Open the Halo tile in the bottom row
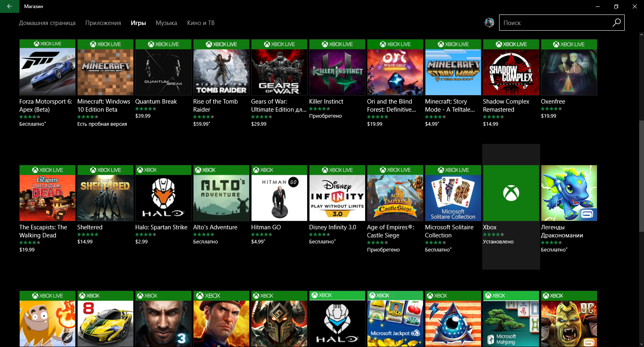644x347 pixels. click(337, 319)
